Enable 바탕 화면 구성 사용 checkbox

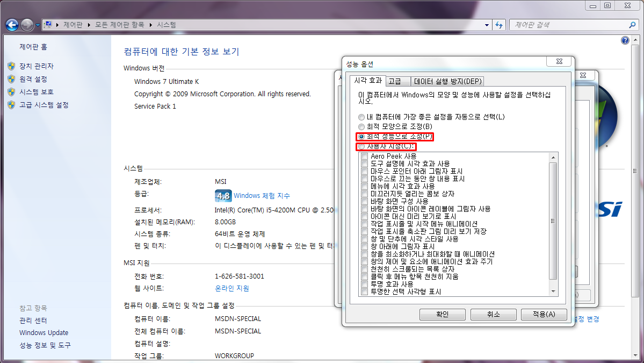[364, 202]
